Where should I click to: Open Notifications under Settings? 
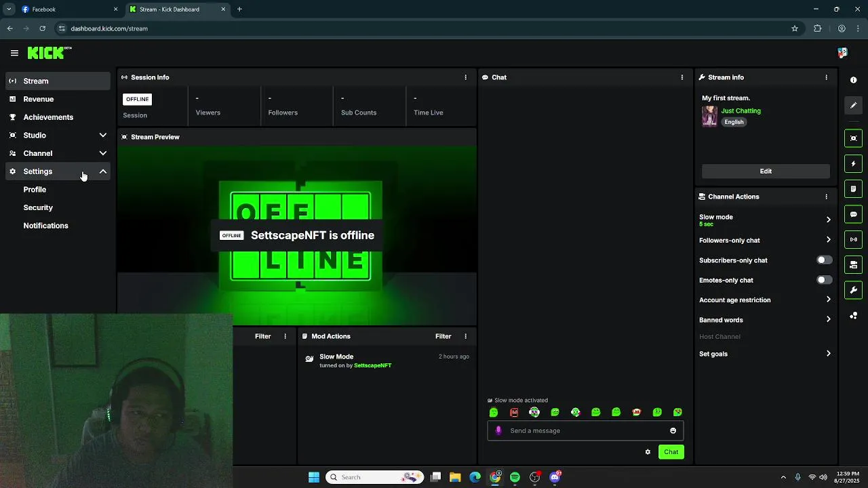[45, 226]
